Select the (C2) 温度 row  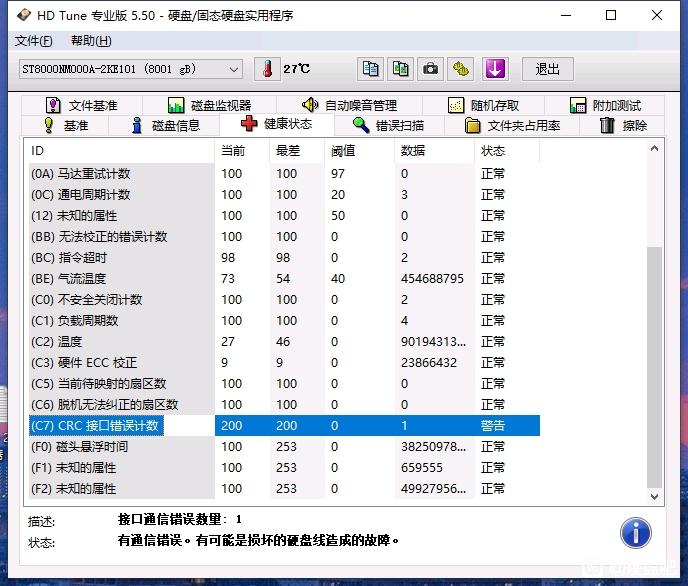(x=284, y=342)
